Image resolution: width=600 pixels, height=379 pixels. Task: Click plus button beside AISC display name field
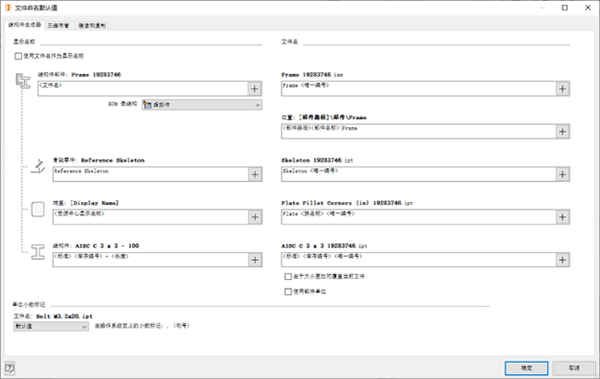[x=255, y=260]
